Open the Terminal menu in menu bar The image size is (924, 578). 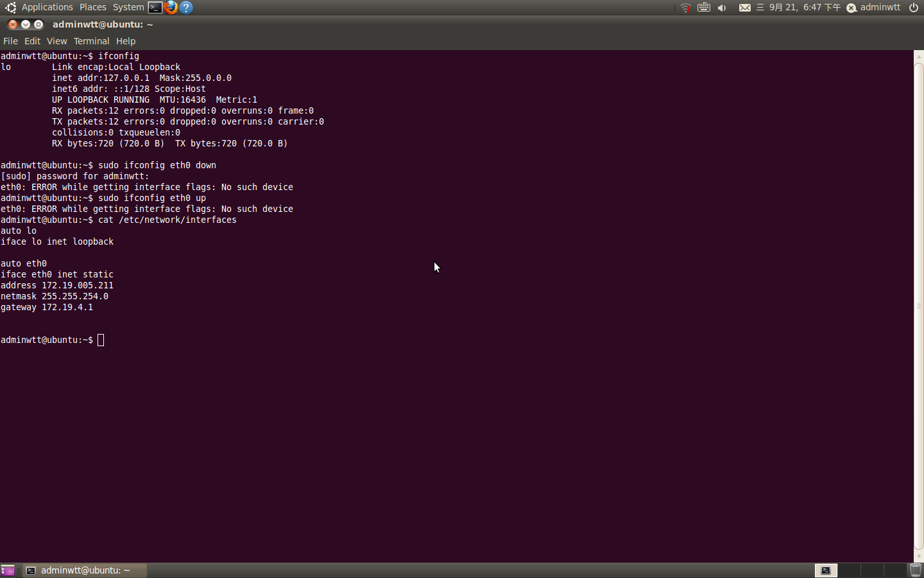[x=91, y=41]
